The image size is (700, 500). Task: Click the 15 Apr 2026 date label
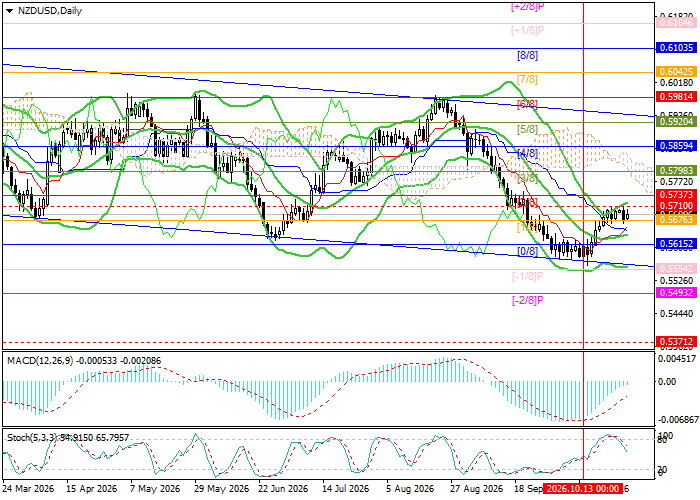(x=92, y=489)
